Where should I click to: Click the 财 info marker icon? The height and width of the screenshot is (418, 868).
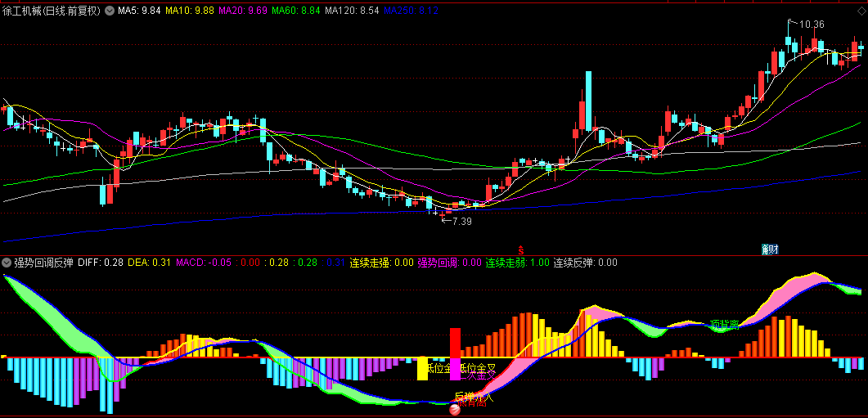pyautogui.click(x=774, y=249)
